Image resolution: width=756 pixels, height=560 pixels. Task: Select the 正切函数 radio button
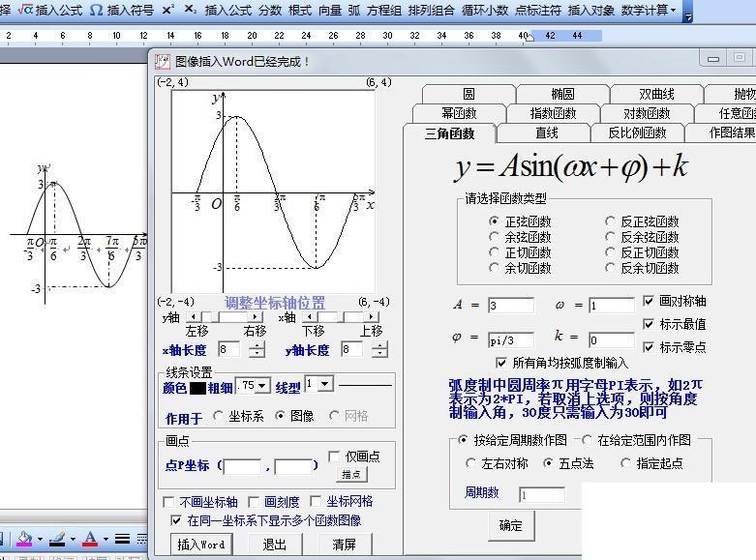(x=494, y=252)
